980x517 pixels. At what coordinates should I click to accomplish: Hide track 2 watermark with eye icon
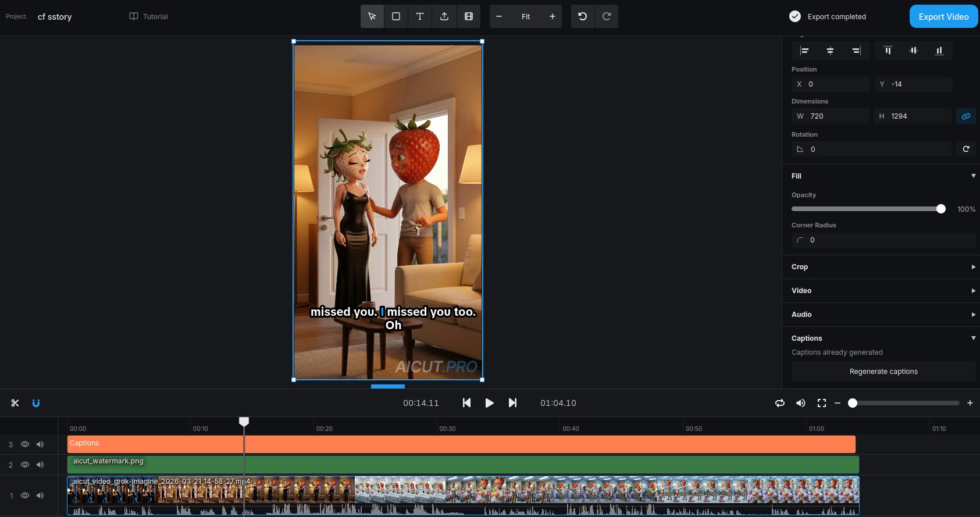coord(25,465)
